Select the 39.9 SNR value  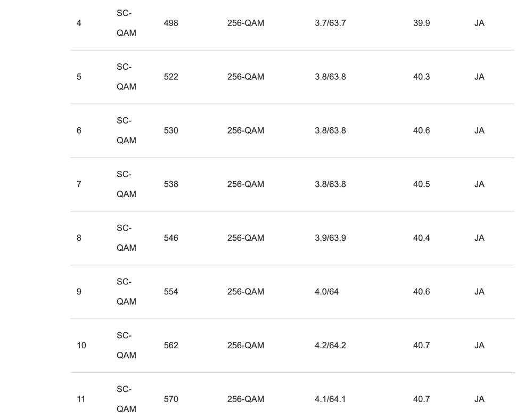(421, 23)
